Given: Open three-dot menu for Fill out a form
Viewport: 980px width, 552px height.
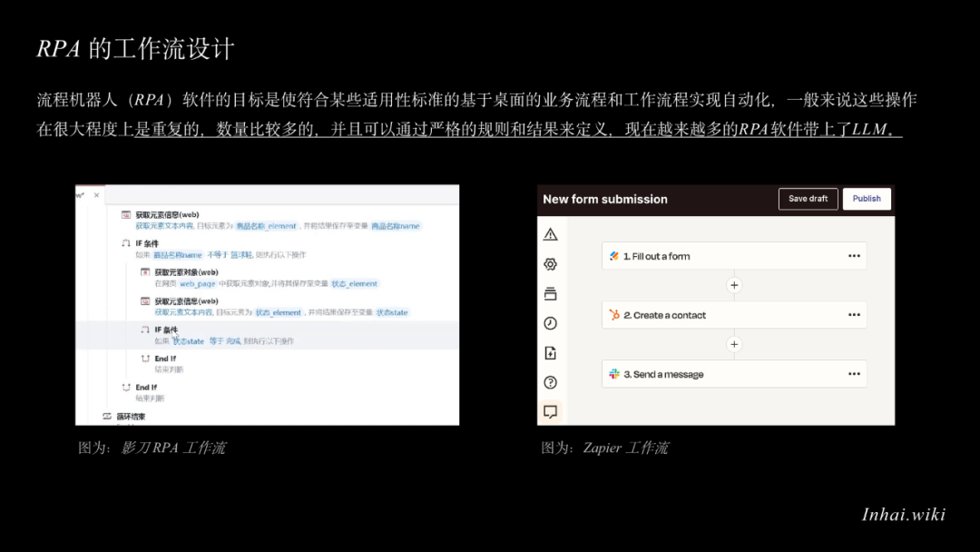Looking at the screenshot, I should 854,256.
